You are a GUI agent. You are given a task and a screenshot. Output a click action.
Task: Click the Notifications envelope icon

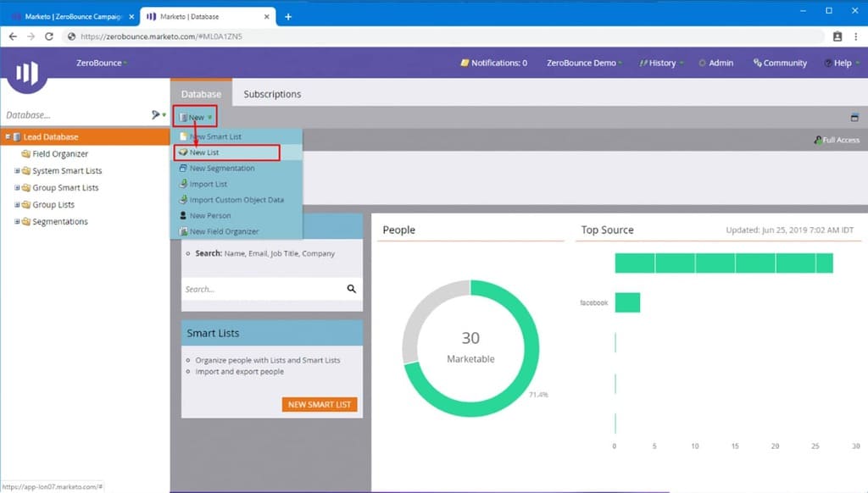pos(465,63)
